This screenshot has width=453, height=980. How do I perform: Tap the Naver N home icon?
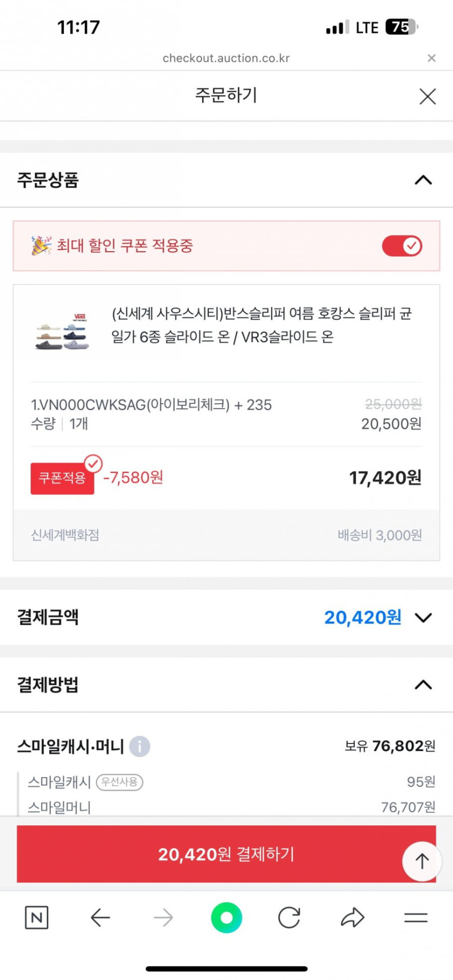[37, 917]
